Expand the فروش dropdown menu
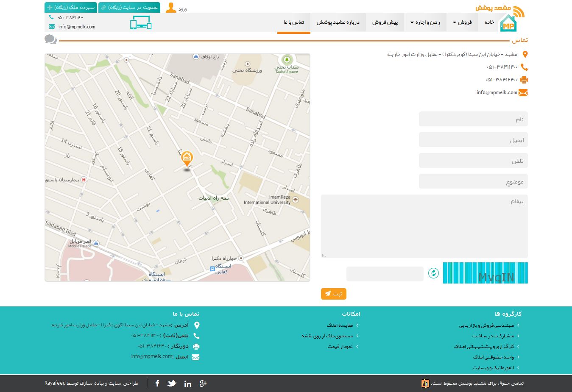 [462, 22]
